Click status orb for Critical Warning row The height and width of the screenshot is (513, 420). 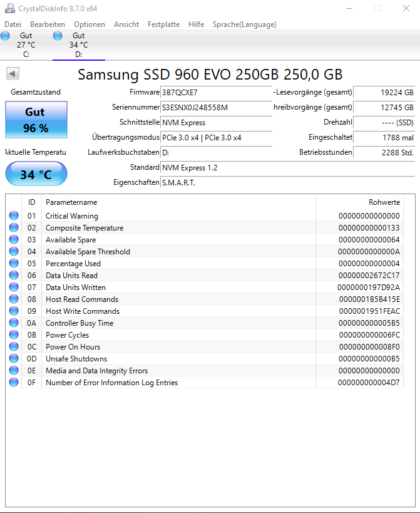click(14, 215)
